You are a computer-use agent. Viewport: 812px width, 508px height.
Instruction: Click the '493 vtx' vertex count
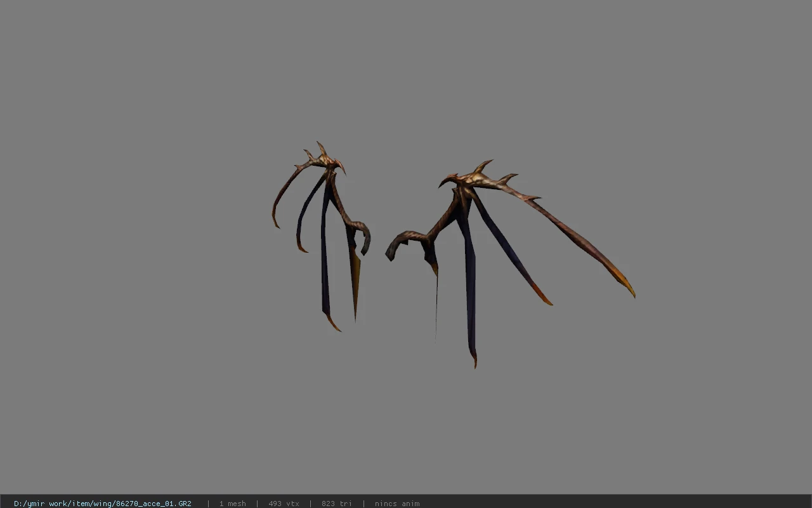(284, 504)
